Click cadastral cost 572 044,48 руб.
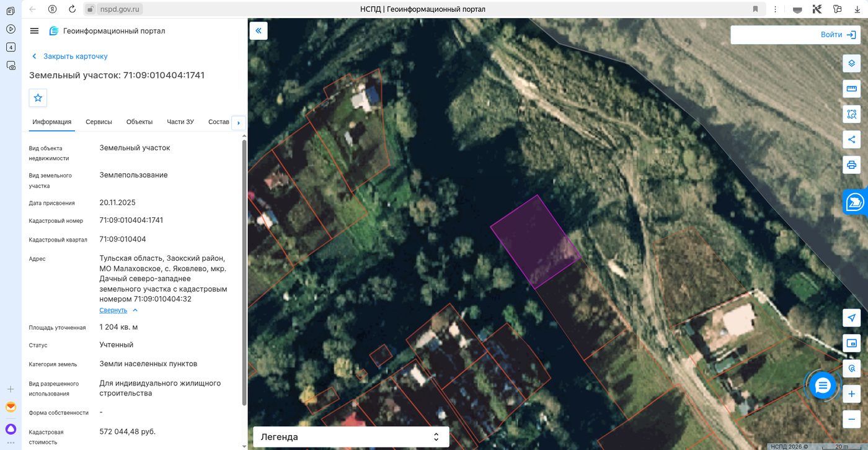The width and height of the screenshot is (868, 450). (x=127, y=432)
